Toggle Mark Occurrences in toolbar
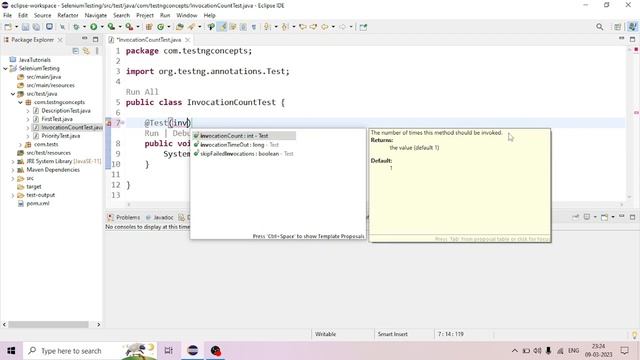Screen dimensions: 640x360 [222, 27]
